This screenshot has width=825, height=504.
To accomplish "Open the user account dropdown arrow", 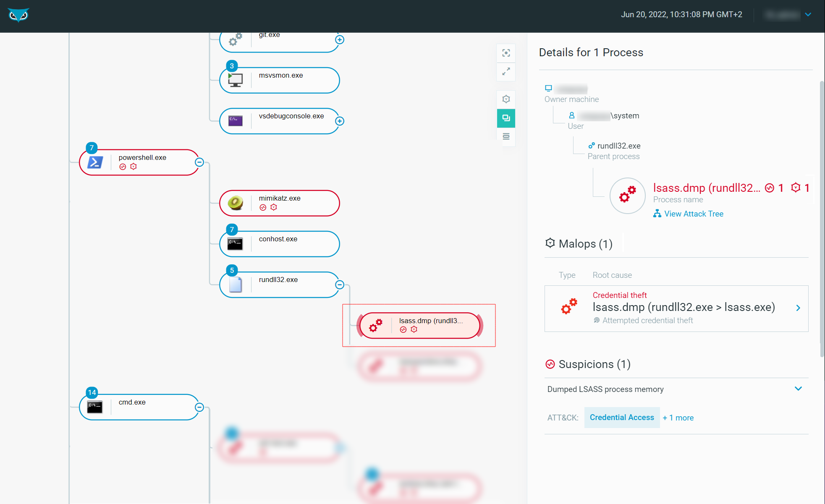I will (808, 15).
